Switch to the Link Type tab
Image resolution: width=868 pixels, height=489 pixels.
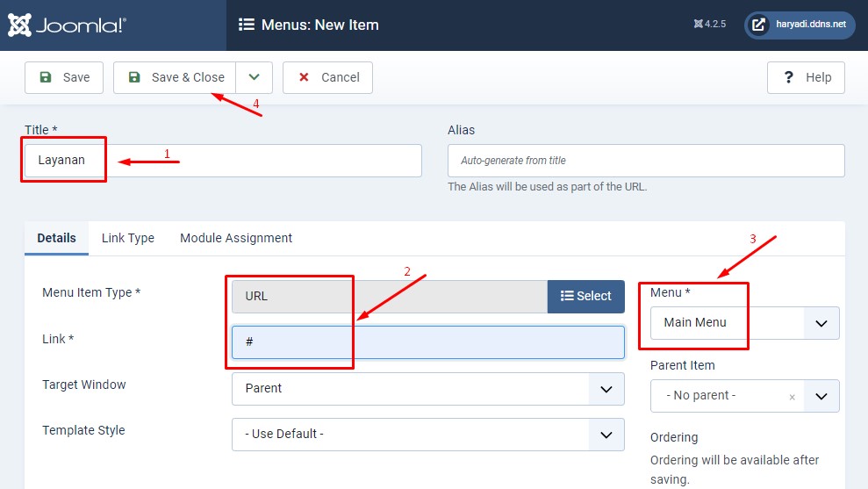(128, 238)
